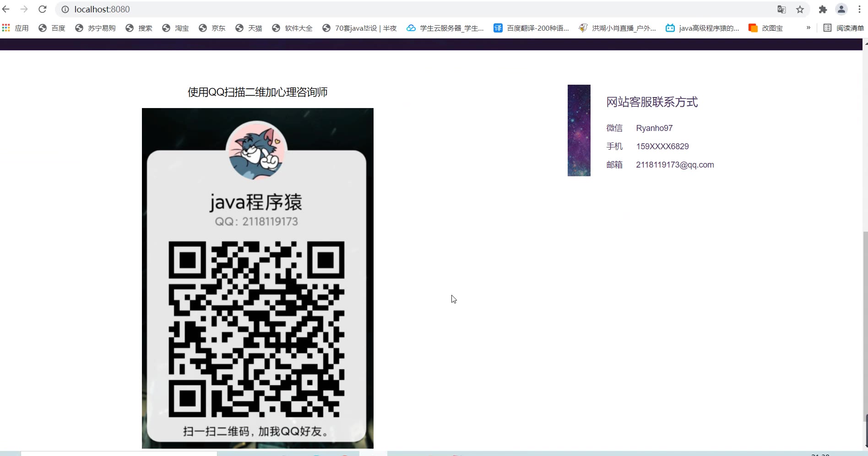Click the 邮箱 label
This screenshot has width=868, height=456.
614,165
